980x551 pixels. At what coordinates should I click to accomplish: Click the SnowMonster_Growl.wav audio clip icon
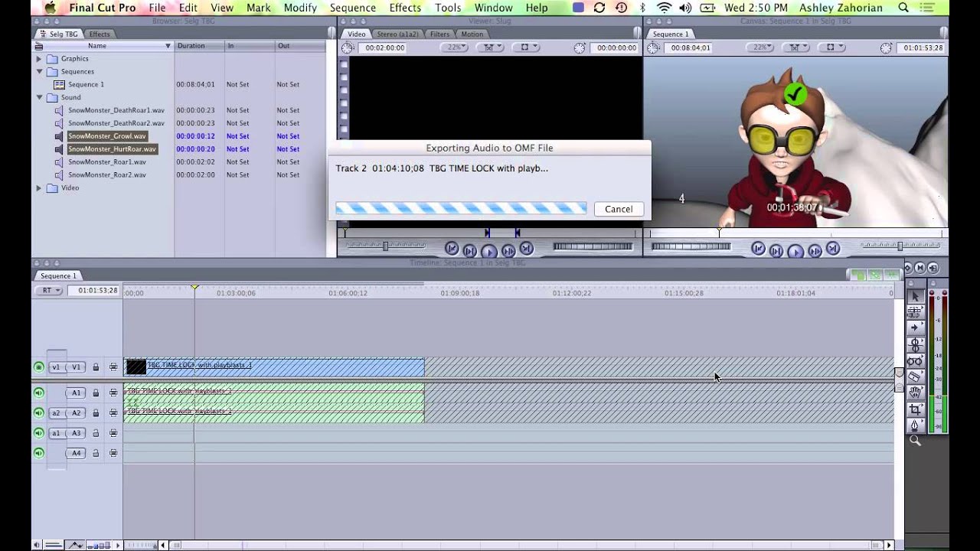pyautogui.click(x=59, y=136)
